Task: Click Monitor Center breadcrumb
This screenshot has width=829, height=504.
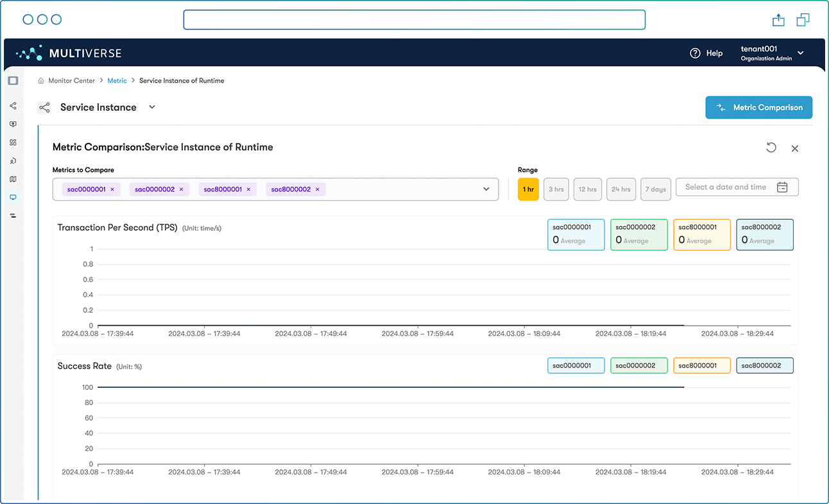Action: (71, 81)
